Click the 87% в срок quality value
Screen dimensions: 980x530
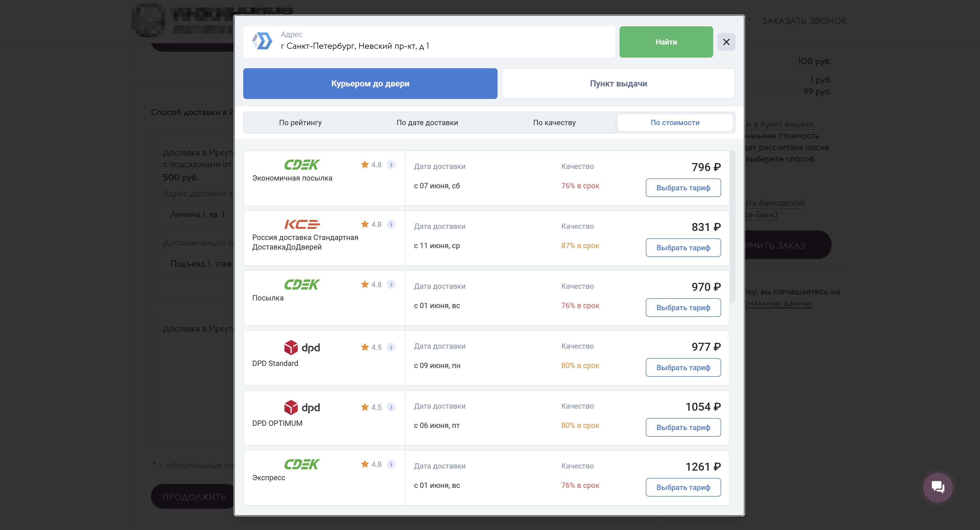click(580, 246)
